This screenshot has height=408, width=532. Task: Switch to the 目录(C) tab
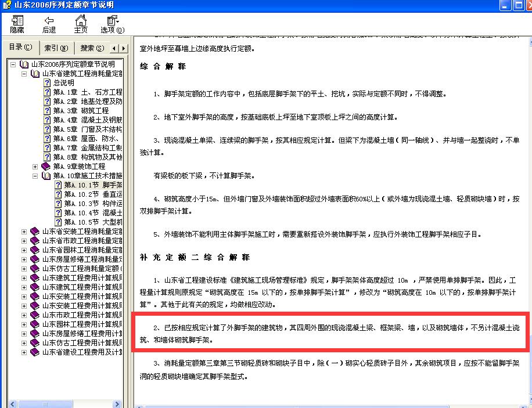[20, 47]
